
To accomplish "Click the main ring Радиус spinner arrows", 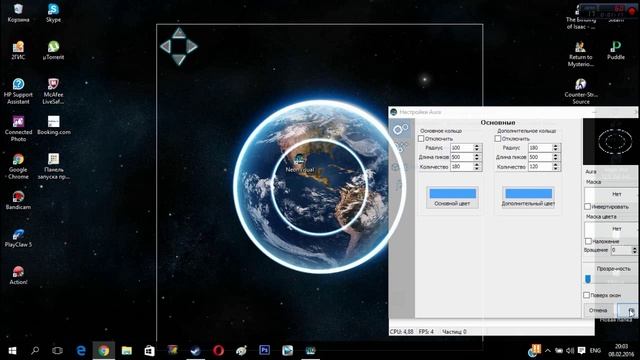I will [x=476, y=148].
